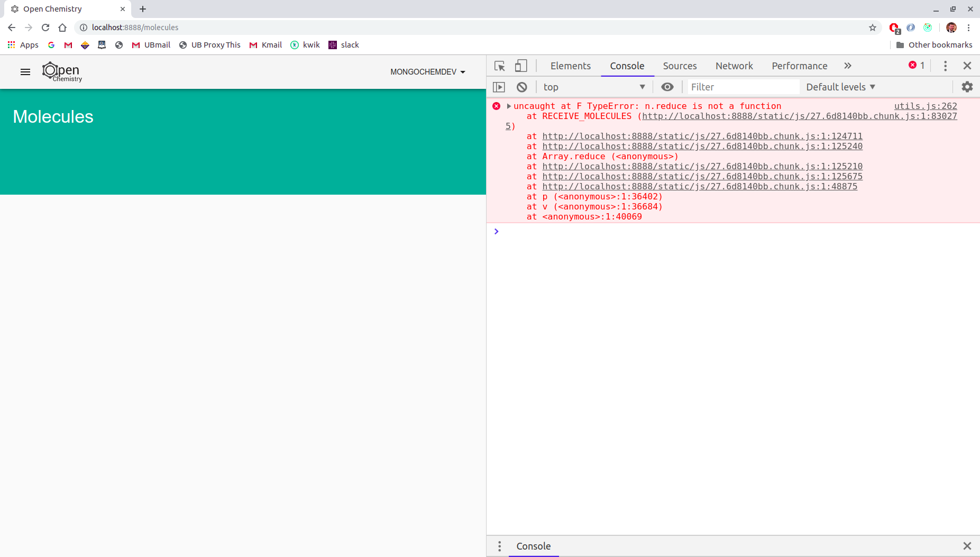Open the Gmail bookmark icon
Screen dimensions: 980x557
[x=68, y=45]
